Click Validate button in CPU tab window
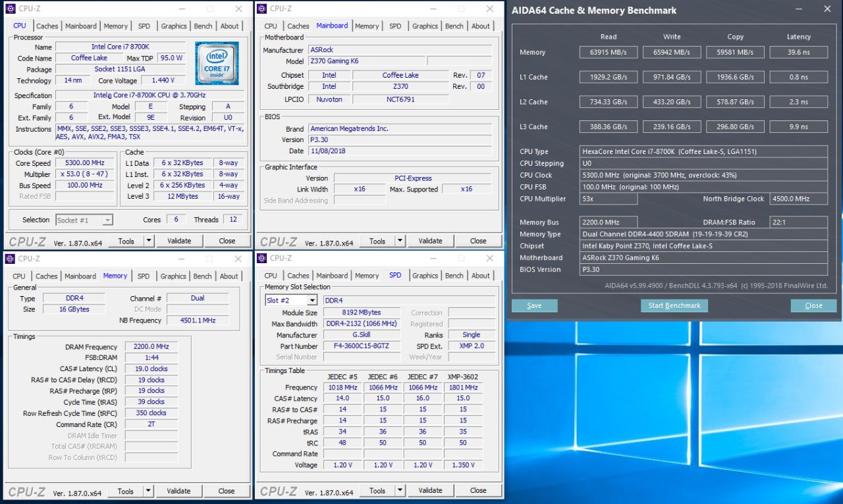 click(x=179, y=241)
